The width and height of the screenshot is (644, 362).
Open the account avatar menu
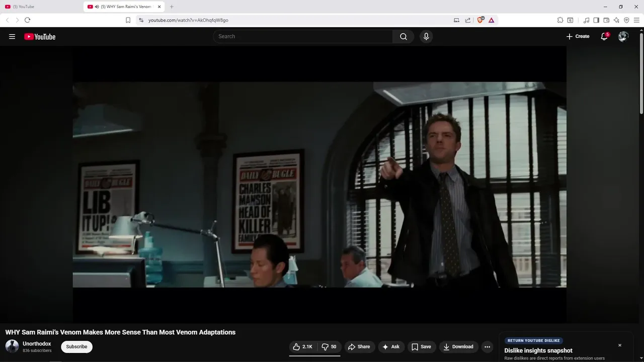coord(623,36)
